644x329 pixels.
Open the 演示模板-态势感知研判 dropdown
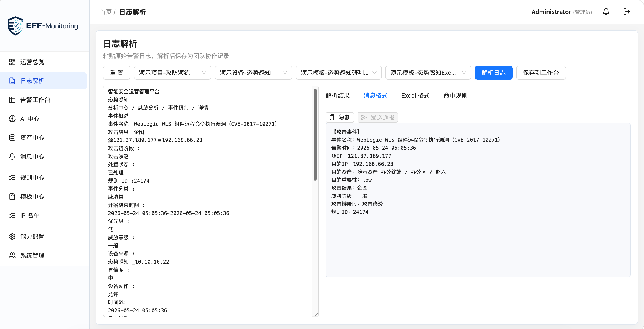(339, 73)
